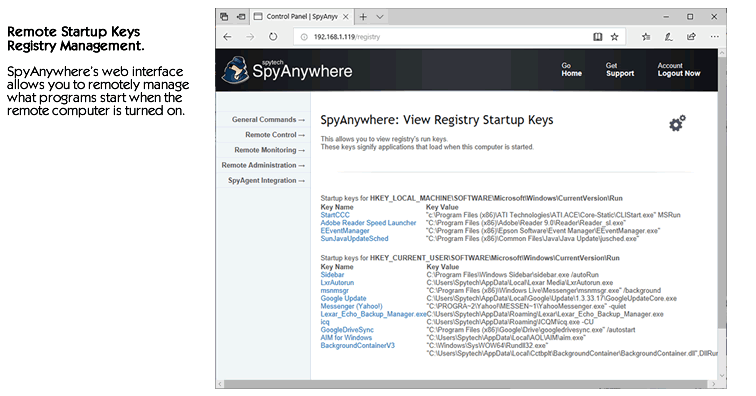Image resolution: width=756 pixels, height=396 pixels.
Task: Open reading view icon in the address bar
Action: pyautogui.click(x=597, y=37)
